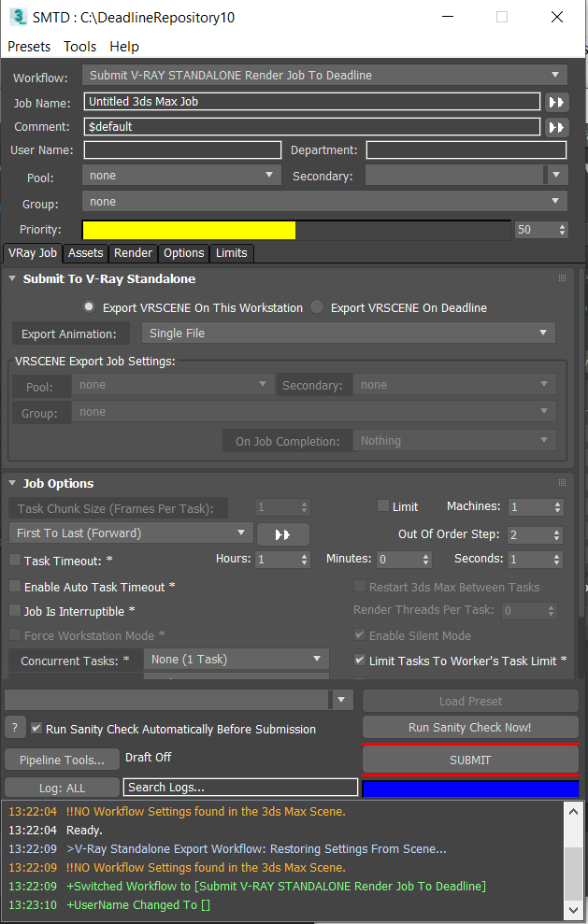The width and height of the screenshot is (588, 924).
Task: Open the Tools menu
Action: [x=79, y=47]
